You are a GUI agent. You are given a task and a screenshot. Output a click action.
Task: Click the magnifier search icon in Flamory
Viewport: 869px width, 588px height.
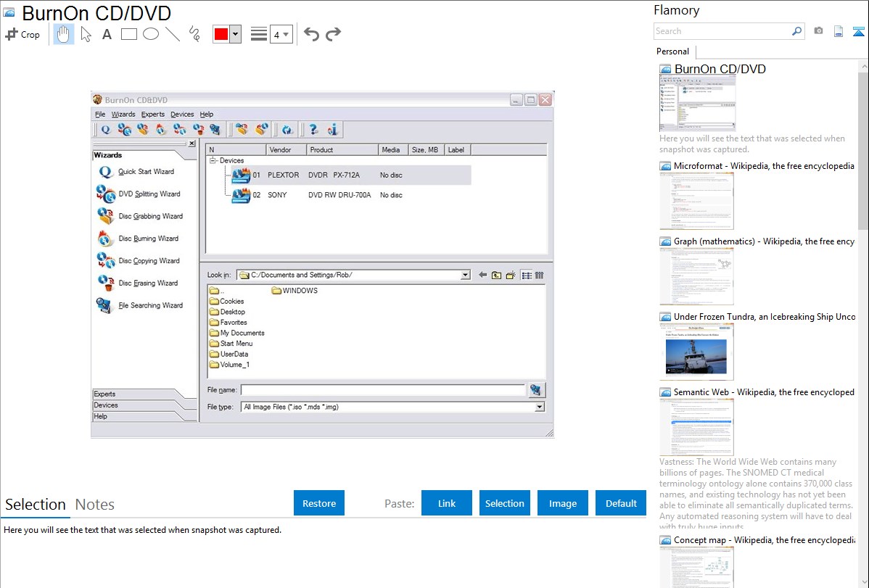click(796, 32)
